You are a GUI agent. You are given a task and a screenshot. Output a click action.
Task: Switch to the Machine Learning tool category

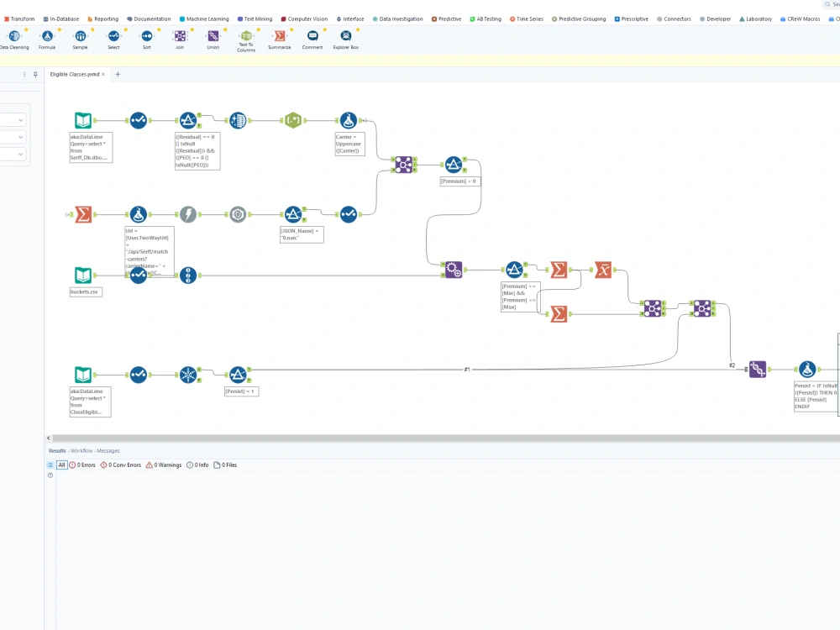coord(206,18)
